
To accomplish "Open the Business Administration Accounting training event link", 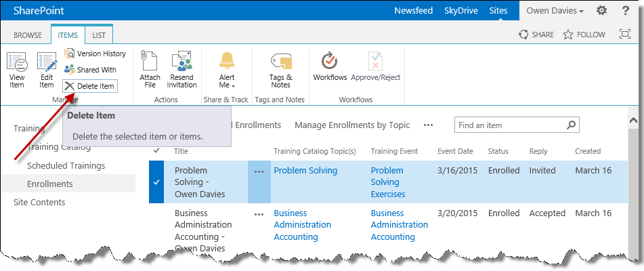I will [400, 225].
